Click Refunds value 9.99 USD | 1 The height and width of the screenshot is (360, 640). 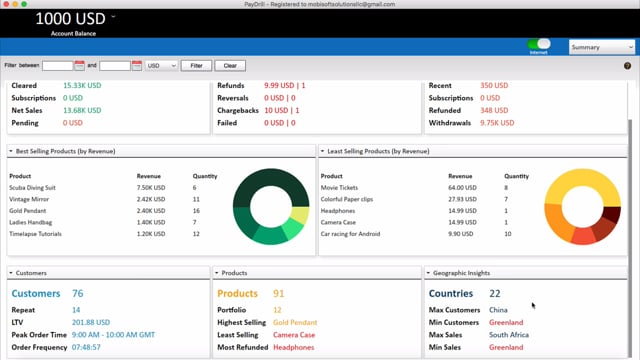(x=284, y=85)
